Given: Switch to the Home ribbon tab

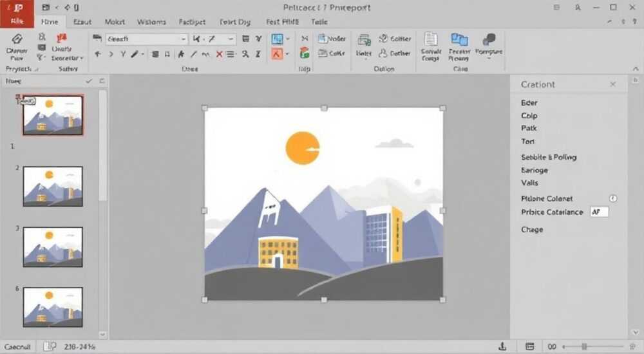Looking at the screenshot, I should (x=50, y=22).
